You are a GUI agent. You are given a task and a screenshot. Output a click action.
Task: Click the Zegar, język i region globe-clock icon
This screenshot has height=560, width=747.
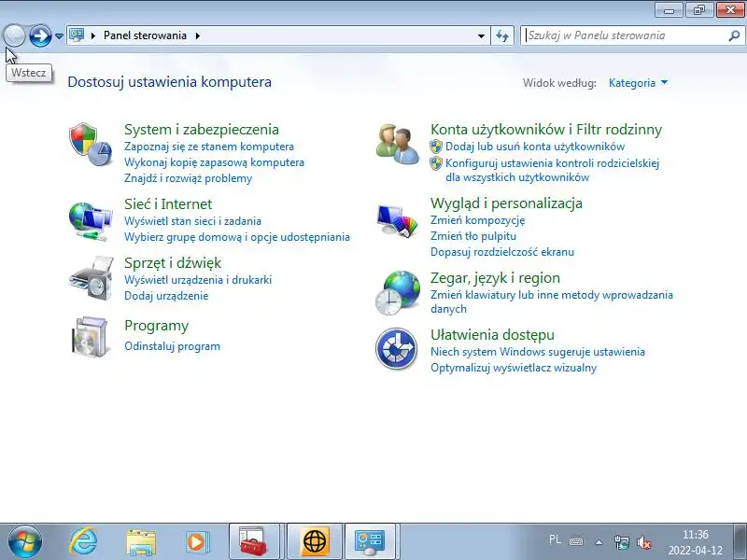398,292
